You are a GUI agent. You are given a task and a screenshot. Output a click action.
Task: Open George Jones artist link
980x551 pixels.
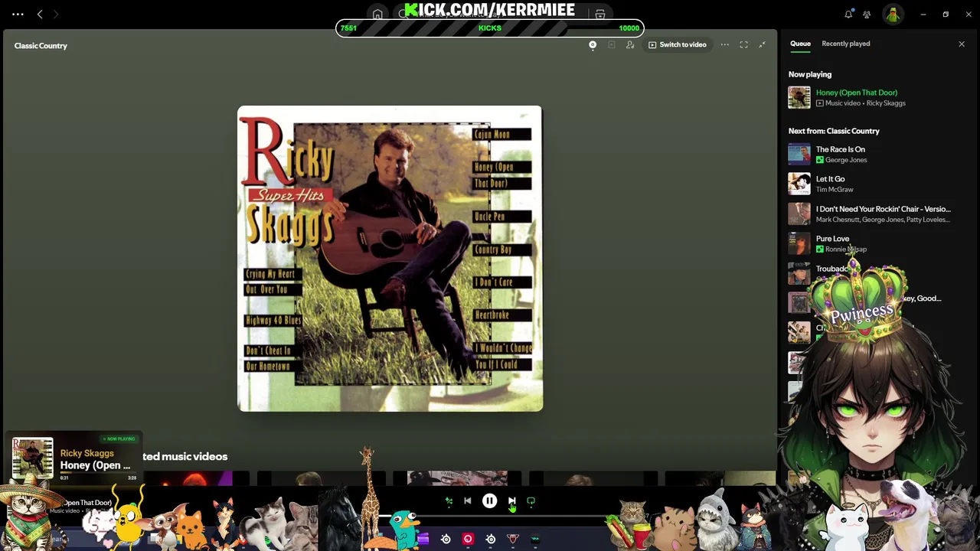click(x=846, y=160)
